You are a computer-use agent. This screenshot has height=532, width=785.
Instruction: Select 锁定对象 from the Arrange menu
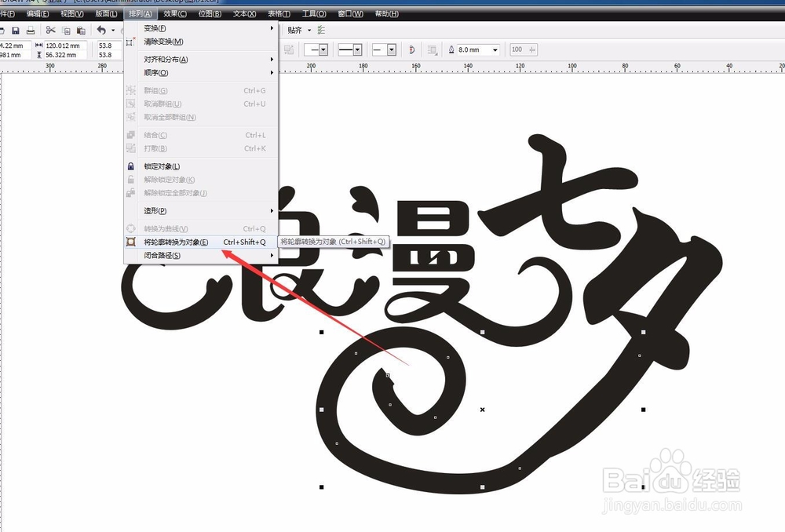[161, 166]
